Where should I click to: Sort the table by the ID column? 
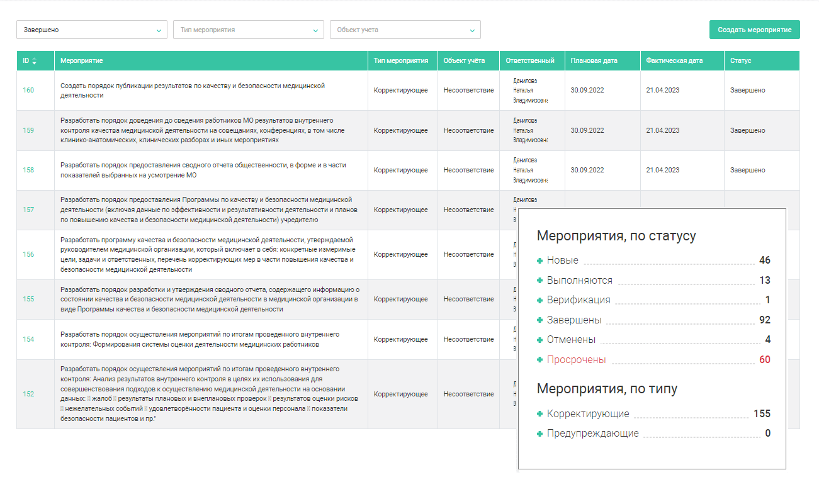point(30,60)
